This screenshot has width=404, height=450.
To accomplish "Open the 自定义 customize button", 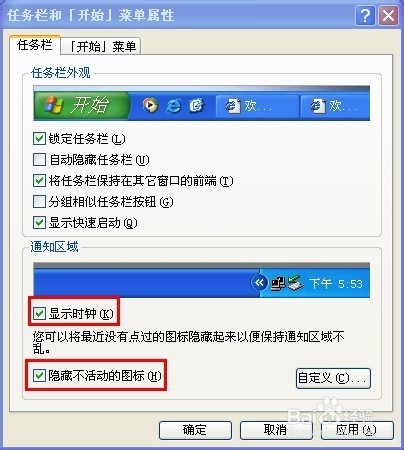I will 333,378.
